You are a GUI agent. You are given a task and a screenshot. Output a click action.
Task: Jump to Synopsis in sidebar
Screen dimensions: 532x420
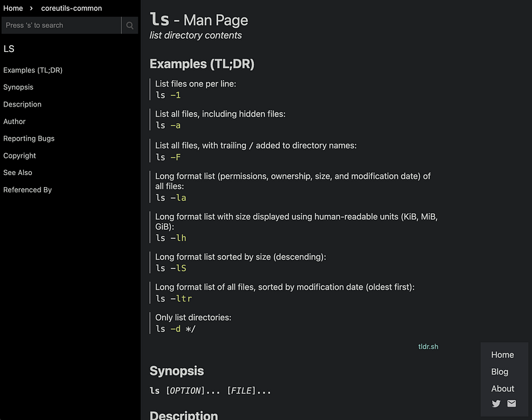click(19, 87)
